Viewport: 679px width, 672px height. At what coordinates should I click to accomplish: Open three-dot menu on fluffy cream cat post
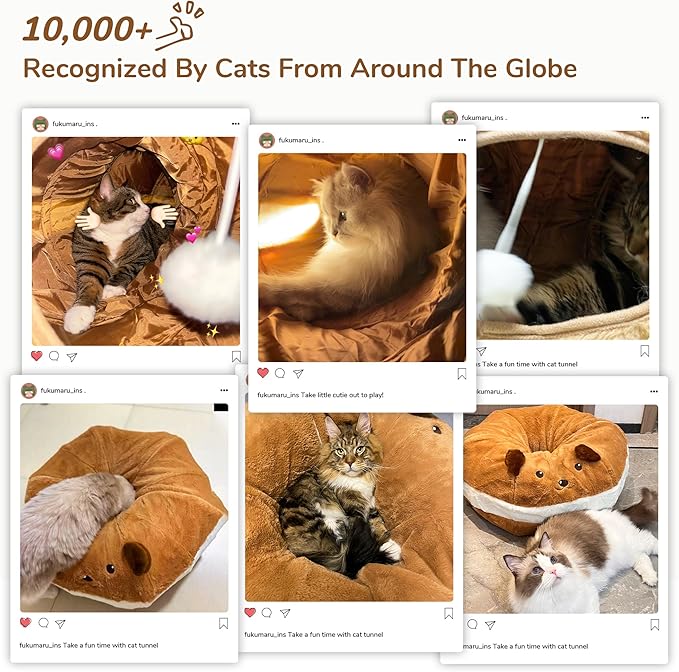click(462, 140)
